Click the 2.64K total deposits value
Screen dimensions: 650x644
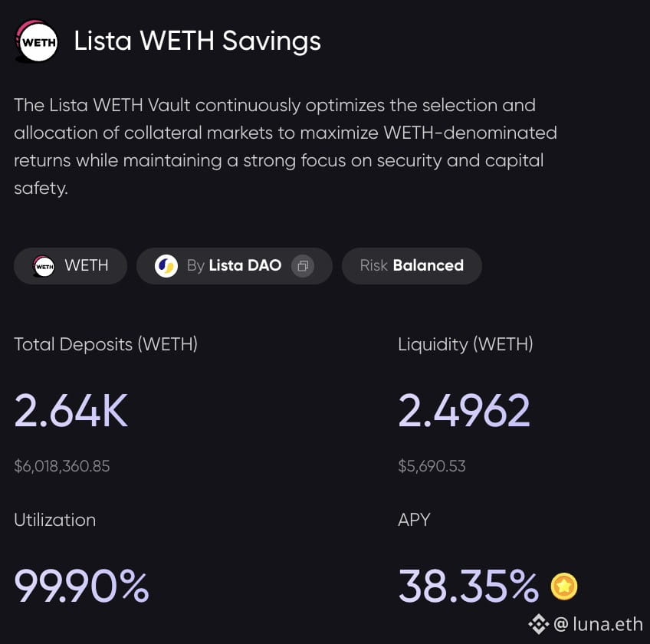coord(71,410)
